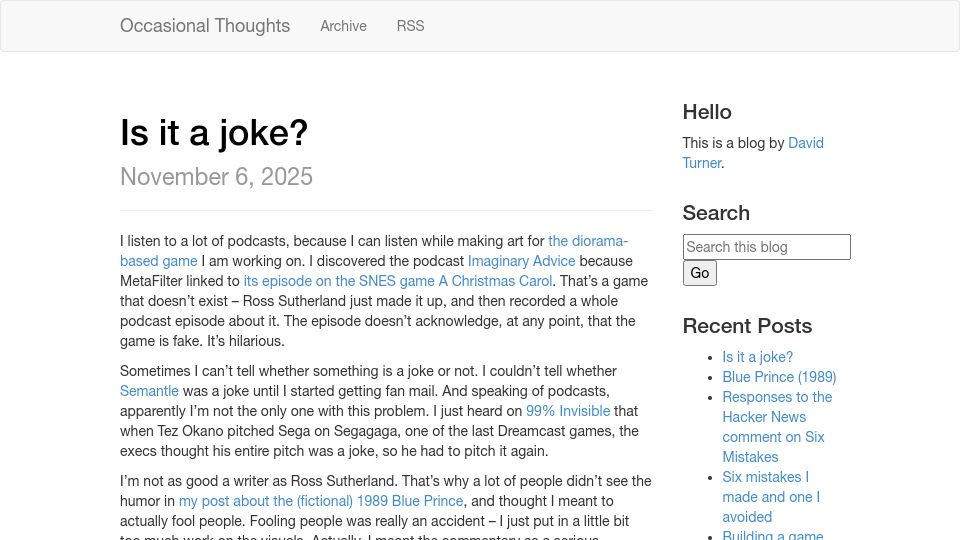960x540 pixels.
Task: Click the Hello sidebar heading
Action: pyautogui.click(x=707, y=112)
